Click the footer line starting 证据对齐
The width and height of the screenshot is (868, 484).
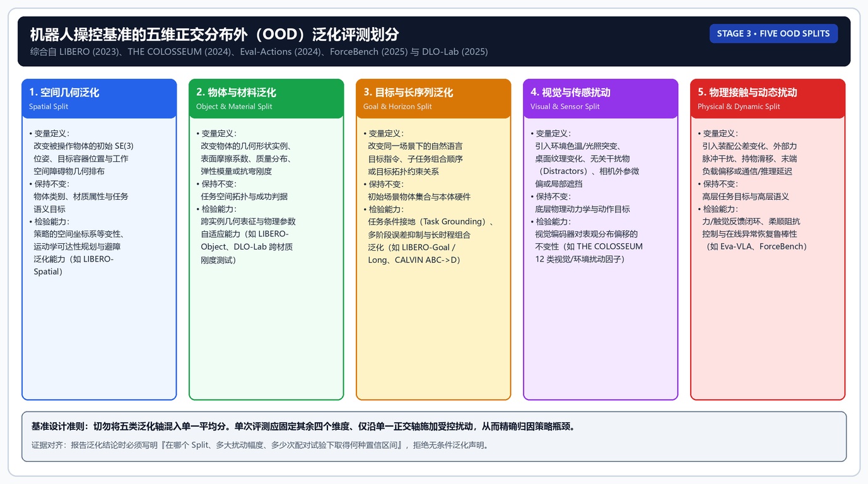[260, 445]
